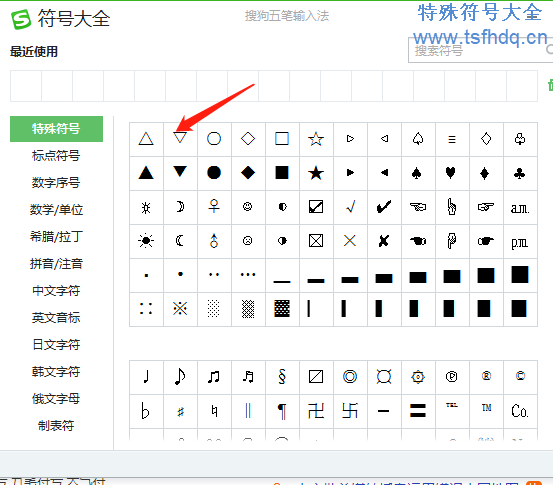Select the 制表符 category

click(56, 426)
